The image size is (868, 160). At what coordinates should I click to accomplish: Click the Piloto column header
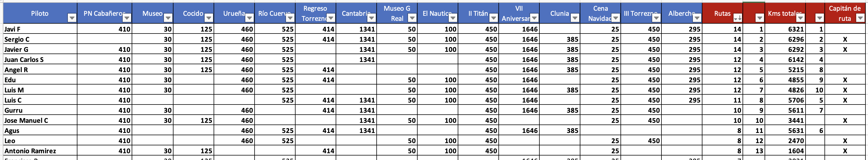(x=40, y=14)
